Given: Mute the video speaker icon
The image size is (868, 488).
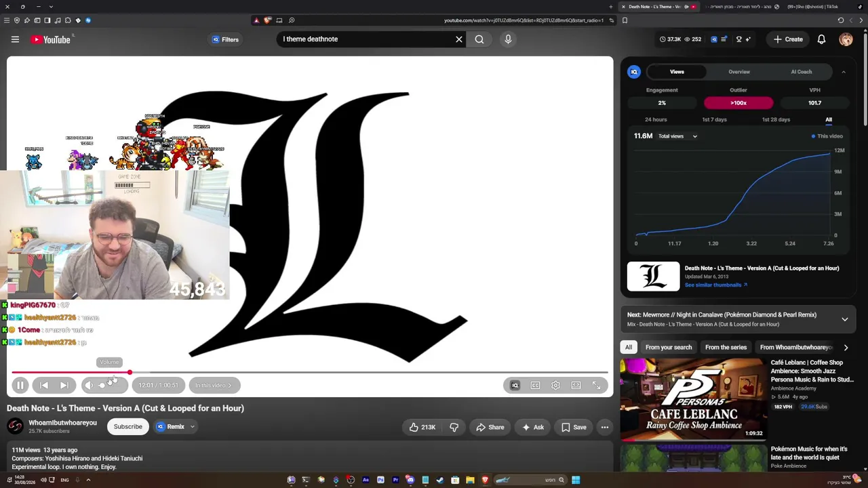Looking at the screenshot, I should (x=89, y=385).
